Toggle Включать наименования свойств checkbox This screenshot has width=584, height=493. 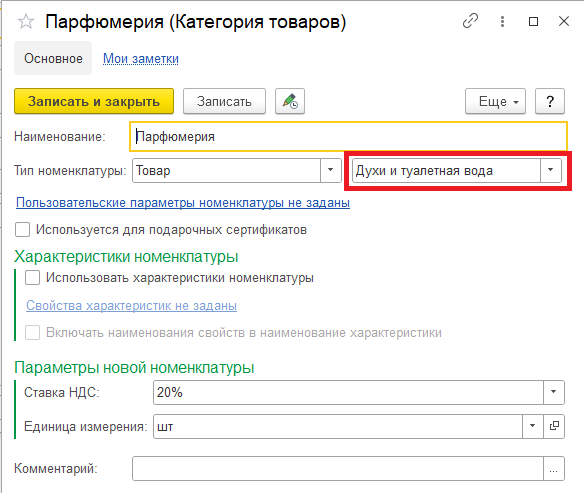click(x=32, y=333)
